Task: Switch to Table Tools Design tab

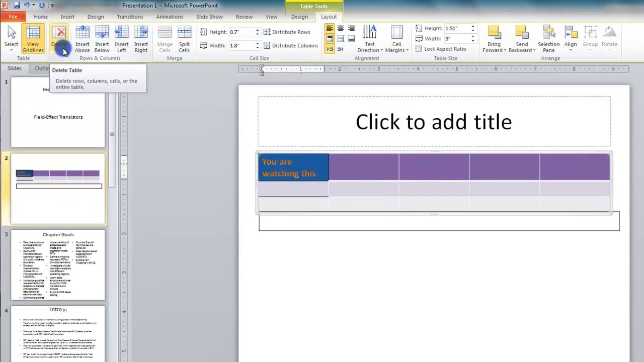Action: tap(299, 17)
